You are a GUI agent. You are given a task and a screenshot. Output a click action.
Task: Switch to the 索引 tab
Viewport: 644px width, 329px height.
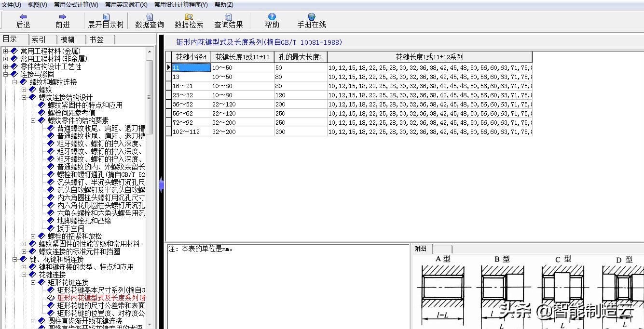[x=39, y=39]
